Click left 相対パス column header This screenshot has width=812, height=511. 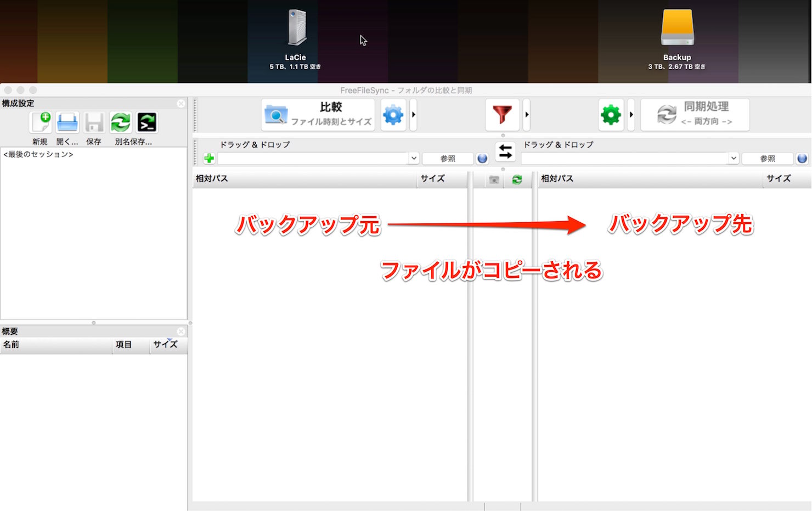point(304,179)
